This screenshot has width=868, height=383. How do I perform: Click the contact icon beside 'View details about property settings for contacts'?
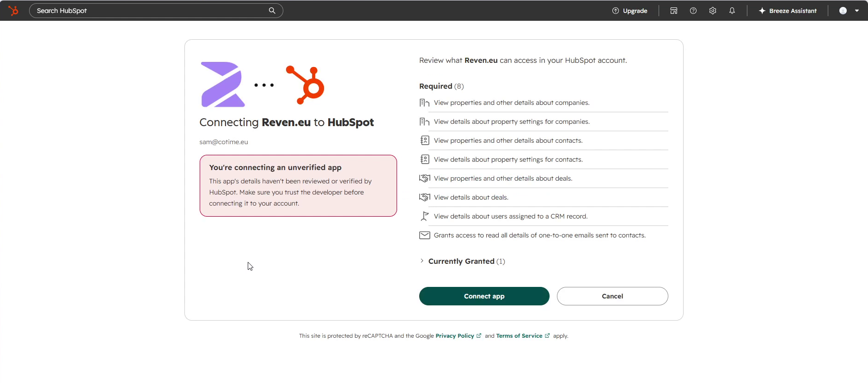click(424, 159)
